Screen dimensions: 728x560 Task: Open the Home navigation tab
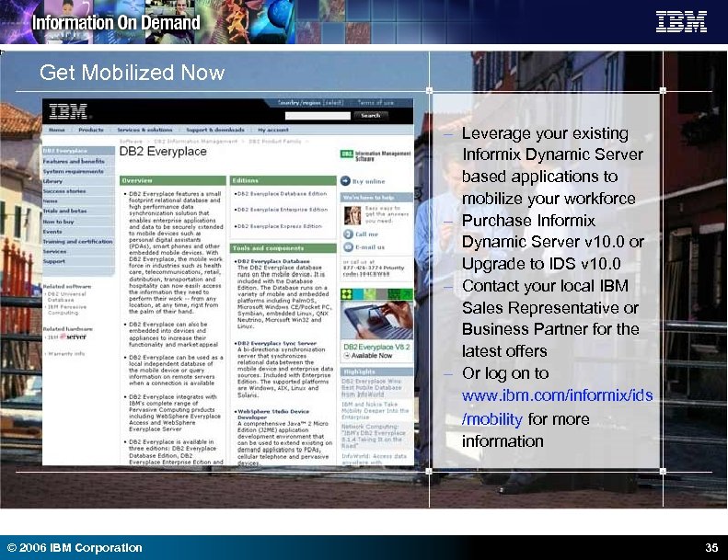point(57,130)
